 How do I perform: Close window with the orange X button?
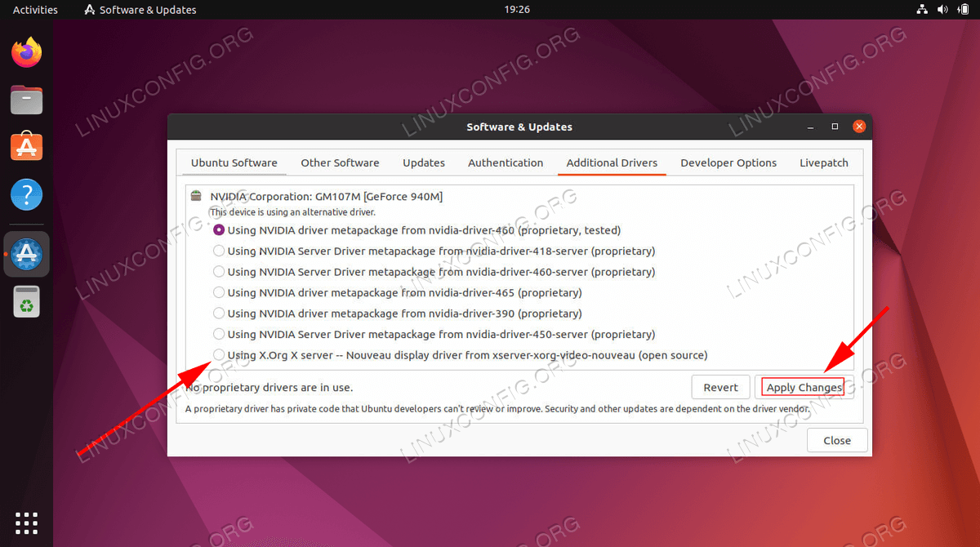pyautogui.click(x=859, y=127)
